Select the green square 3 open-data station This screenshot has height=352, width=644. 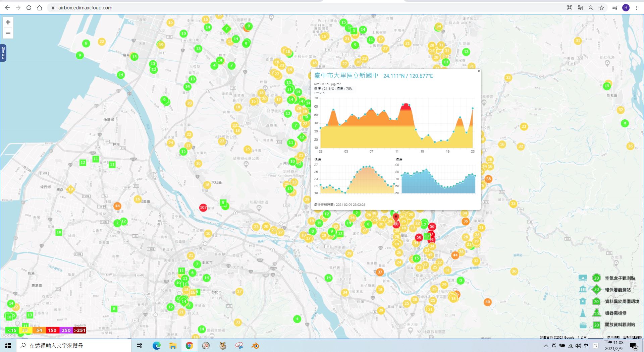[354, 31]
